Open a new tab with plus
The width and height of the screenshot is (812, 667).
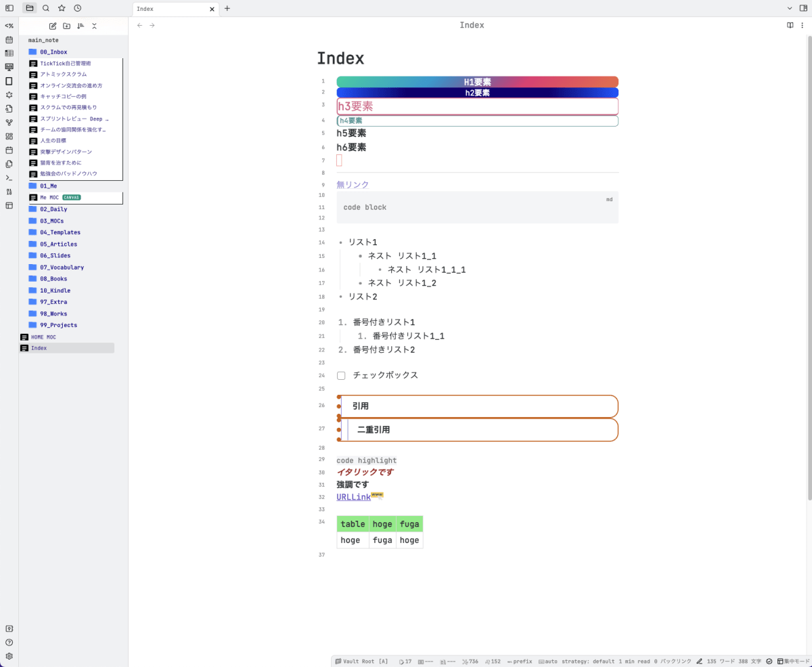pyautogui.click(x=227, y=8)
